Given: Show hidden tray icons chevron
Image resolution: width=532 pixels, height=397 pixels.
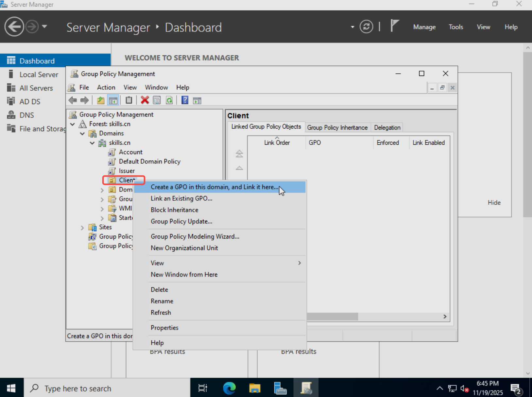Looking at the screenshot, I should 440,388.
